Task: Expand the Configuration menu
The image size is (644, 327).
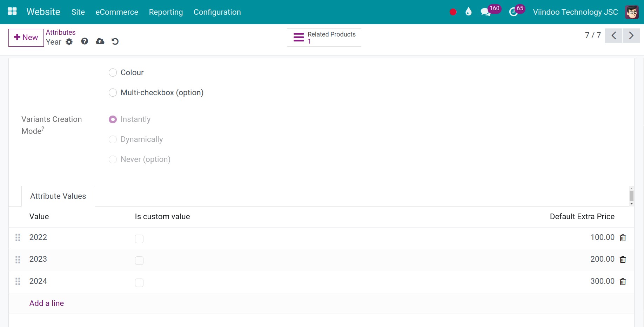Action: coord(217,12)
